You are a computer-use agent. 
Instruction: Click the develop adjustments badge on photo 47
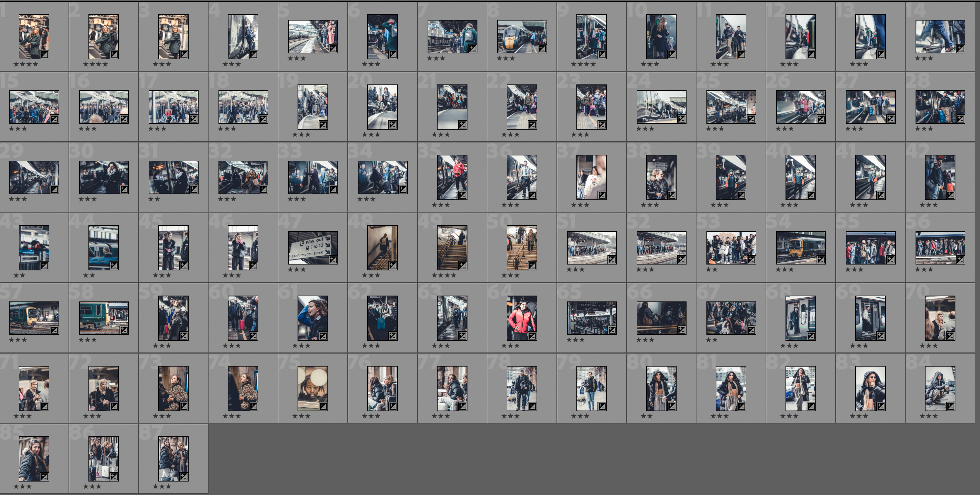click(333, 260)
